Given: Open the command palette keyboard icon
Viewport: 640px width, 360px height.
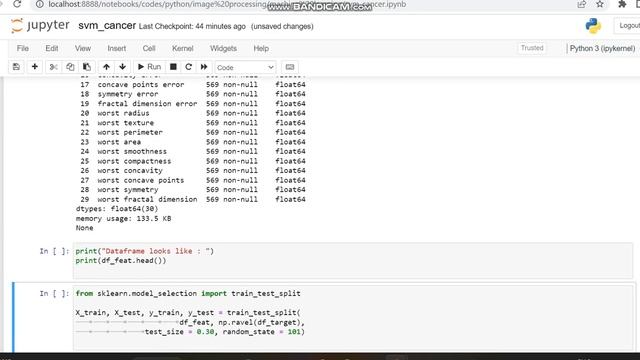Looking at the screenshot, I should tap(290, 67).
